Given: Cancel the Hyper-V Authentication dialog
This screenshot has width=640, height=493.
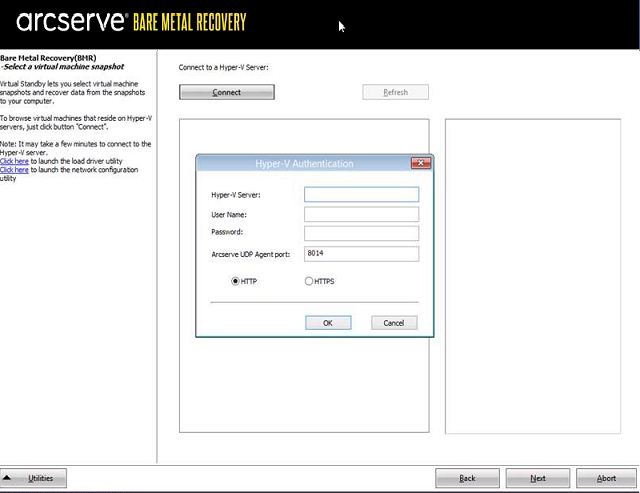Looking at the screenshot, I should tap(394, 323).
